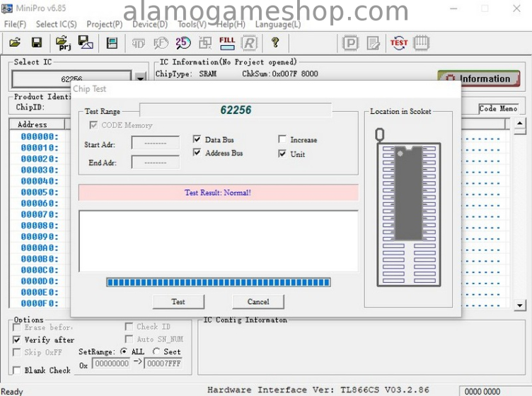Click the FILL block toolbar icon
Image resolution: width=532 pixels, height=396 pixels.
(x=227, y=42)
